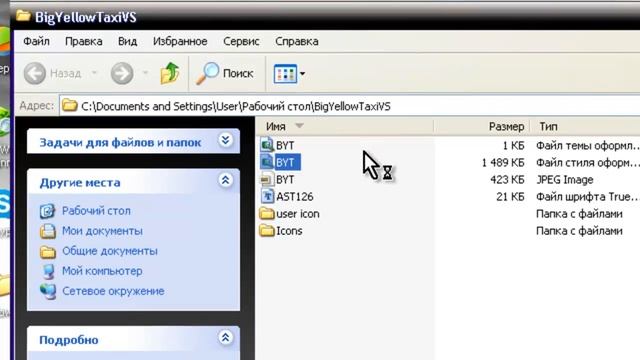Open the Поиск search tool
The height and width of the screenshot is (360, 640).
click(224, 73)
